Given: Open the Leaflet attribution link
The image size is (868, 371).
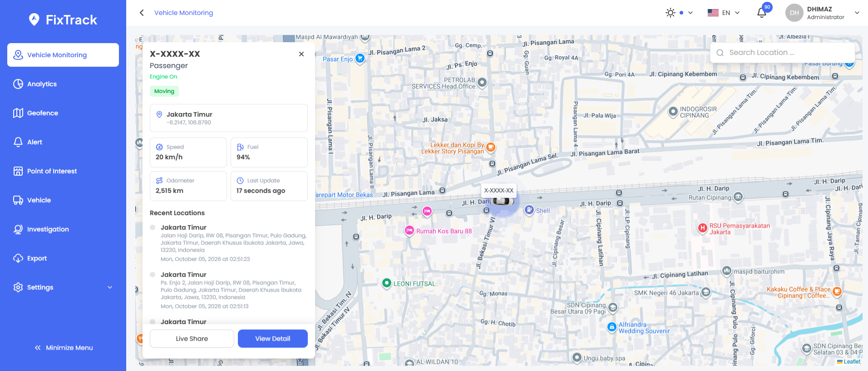Looking at the screenshot, I should coord(849,361).
